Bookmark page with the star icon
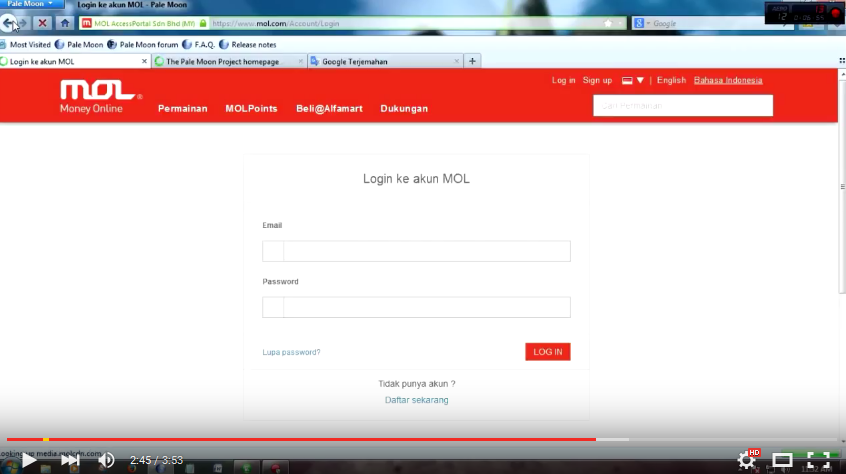846x474 pixels. click(608, 23)
